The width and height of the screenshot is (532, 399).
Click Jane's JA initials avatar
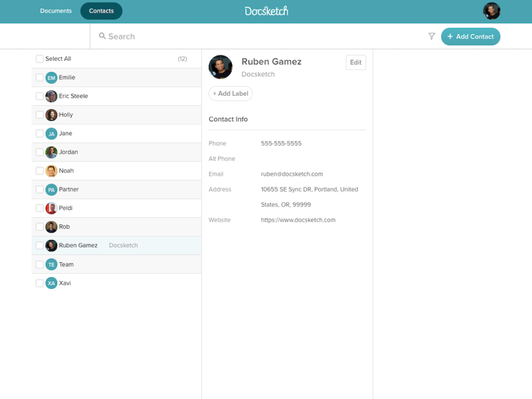click(x=51, y=134)
